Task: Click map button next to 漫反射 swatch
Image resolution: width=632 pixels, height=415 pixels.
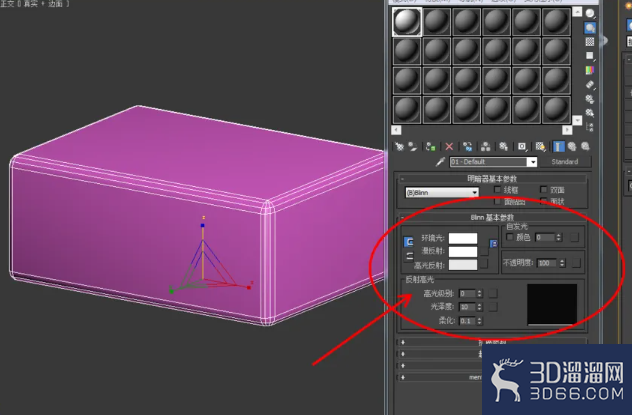Action: (484, 251)
